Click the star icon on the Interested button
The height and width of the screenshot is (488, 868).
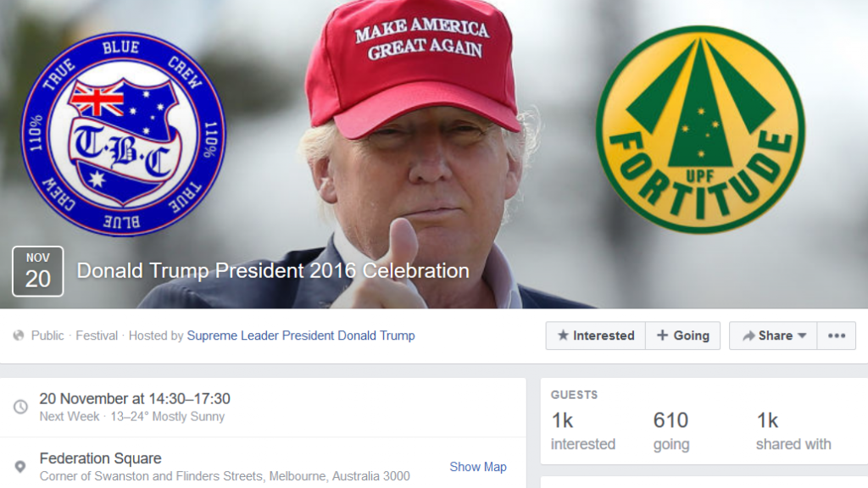click(x=563, y=335)
